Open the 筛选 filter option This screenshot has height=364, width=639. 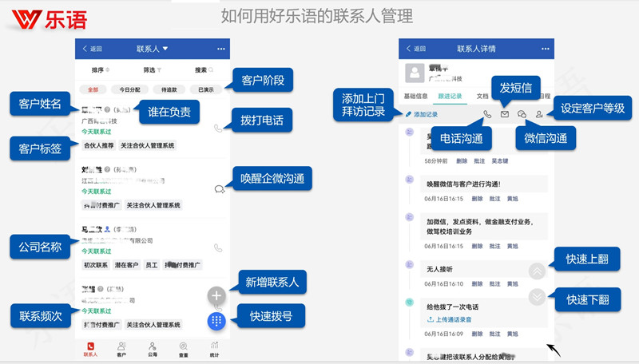(152, 70)
